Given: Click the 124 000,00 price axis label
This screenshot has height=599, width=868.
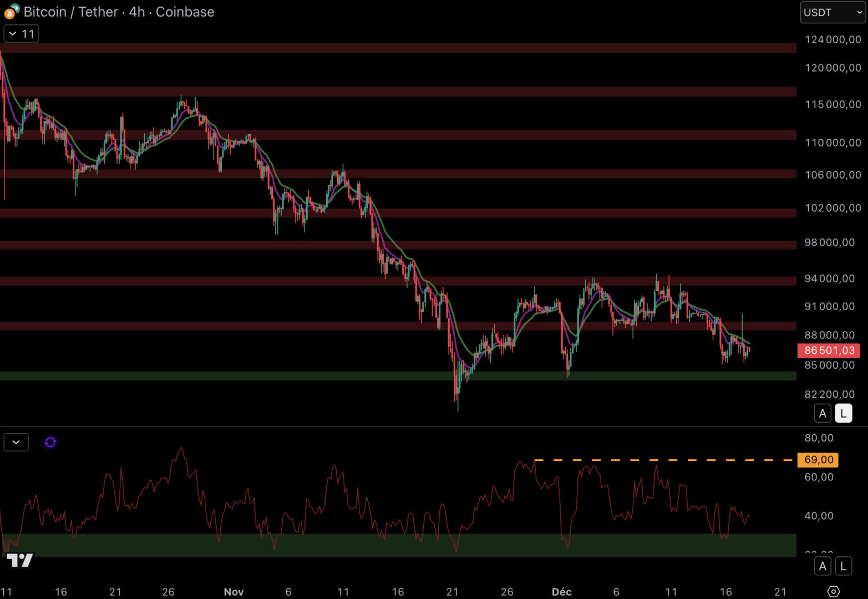Looking at the screenshot, I should 833,39.
